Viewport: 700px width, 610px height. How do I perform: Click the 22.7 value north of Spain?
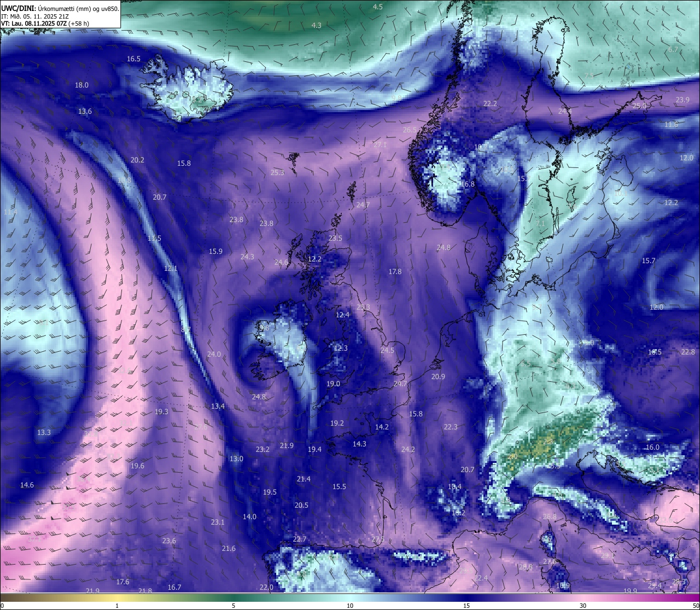299,539
